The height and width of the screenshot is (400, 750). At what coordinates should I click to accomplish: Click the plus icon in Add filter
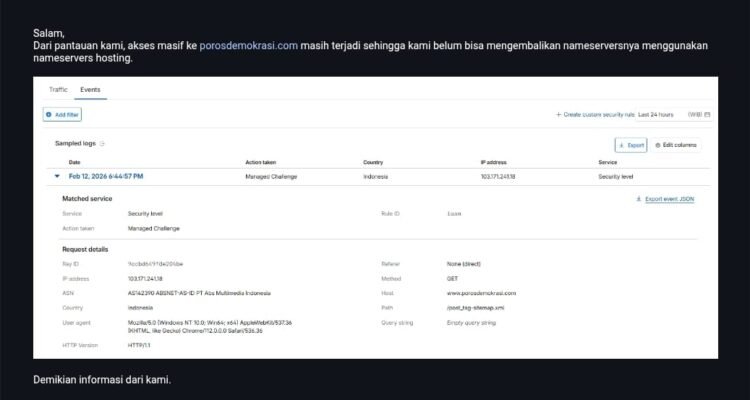point(49,115)
